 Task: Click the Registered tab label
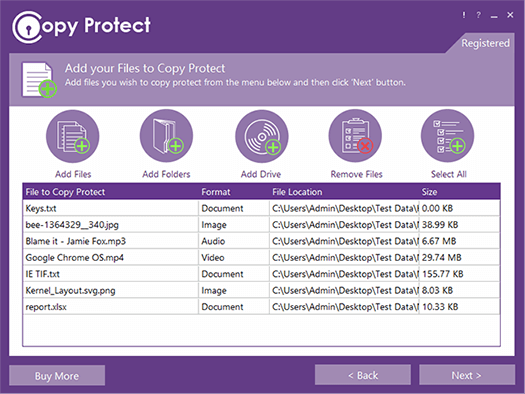[x=485, y=43]
